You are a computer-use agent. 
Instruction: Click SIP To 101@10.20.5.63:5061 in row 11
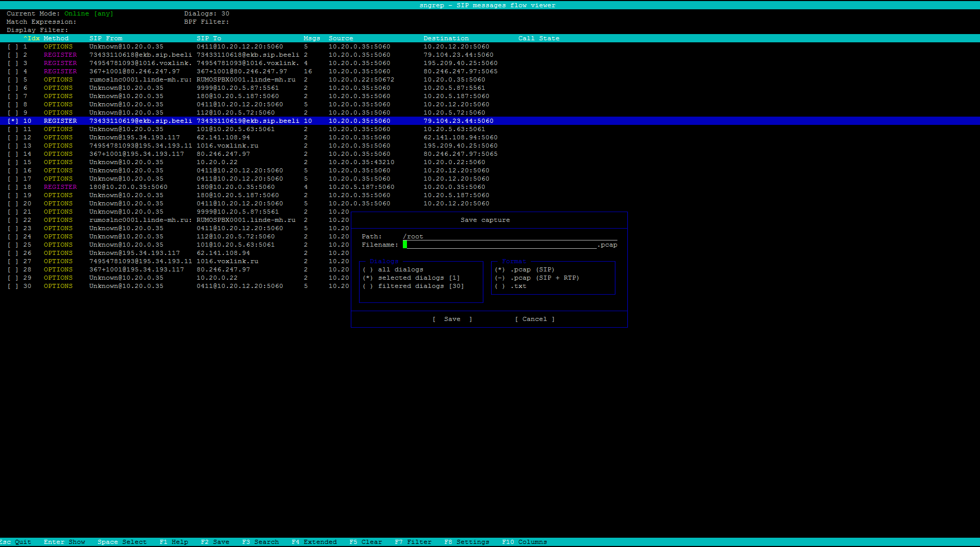pyautogui.click(x=236, y=129)
